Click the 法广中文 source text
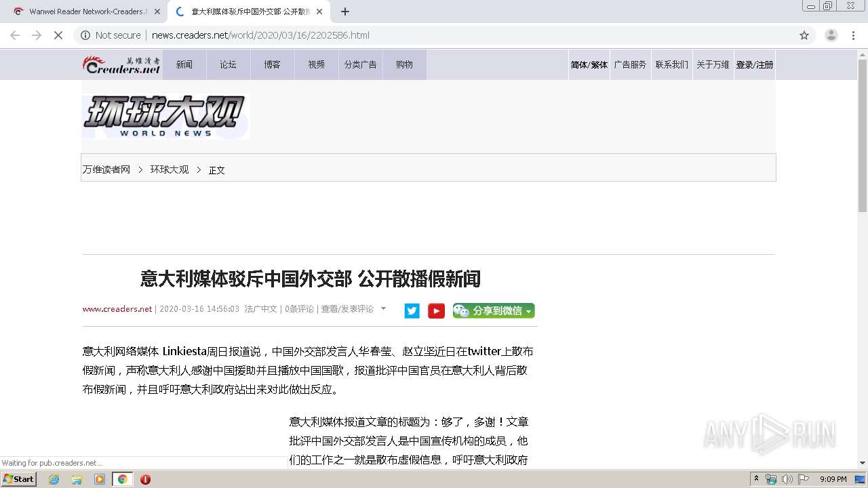 (x=261, y=309)
